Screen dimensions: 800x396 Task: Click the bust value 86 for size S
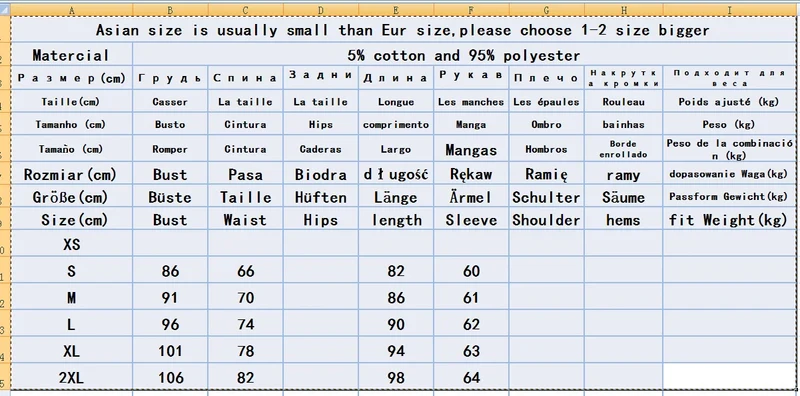coord(170,270)
